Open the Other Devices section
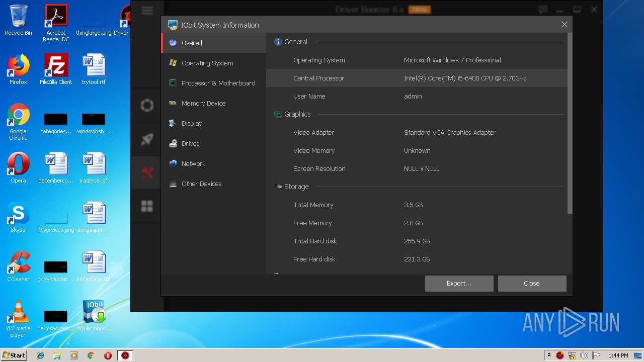 coord(214,184)
